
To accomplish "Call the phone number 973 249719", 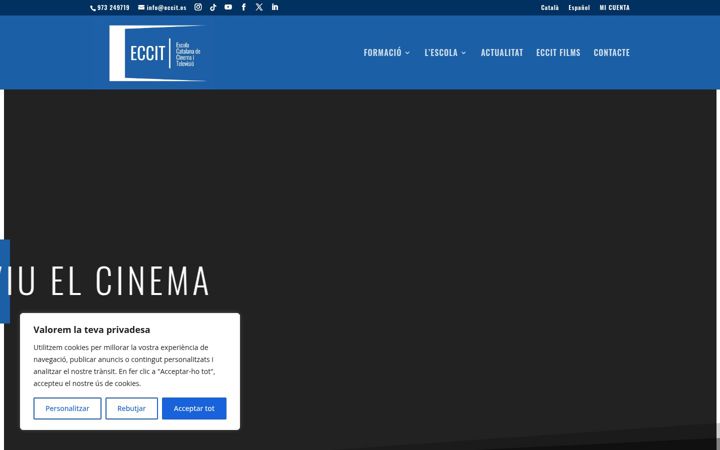I will pos(113,7).
